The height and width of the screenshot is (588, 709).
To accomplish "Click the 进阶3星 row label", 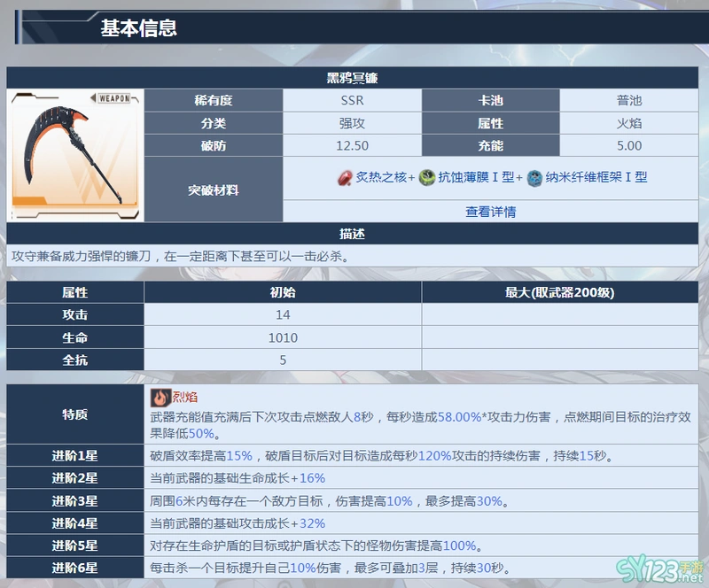I will coord(75,500).
